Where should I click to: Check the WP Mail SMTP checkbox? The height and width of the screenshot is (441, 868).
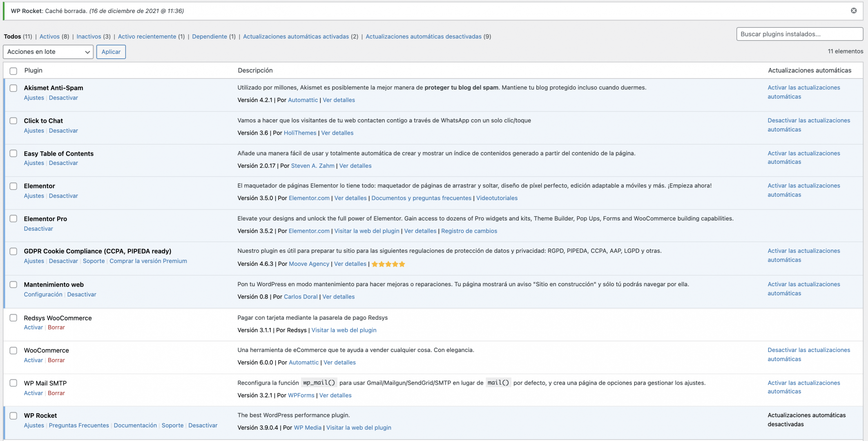click(13, 383)
